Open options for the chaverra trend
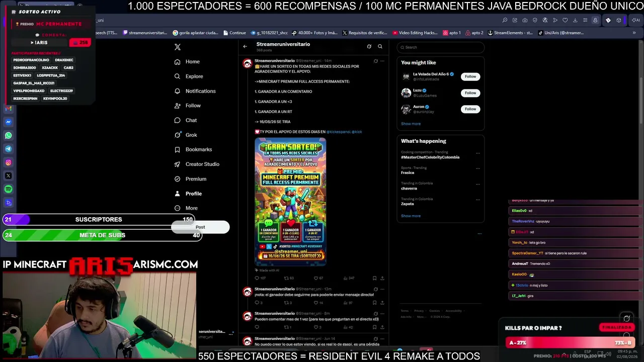644x362 pixels. pyautogui.click(x=478, y=185)
